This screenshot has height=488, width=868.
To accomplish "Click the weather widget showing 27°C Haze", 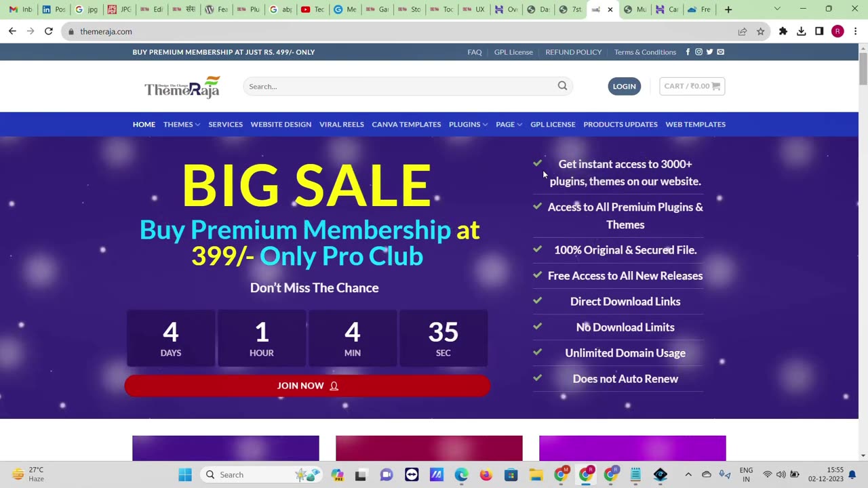I will 28,474.
